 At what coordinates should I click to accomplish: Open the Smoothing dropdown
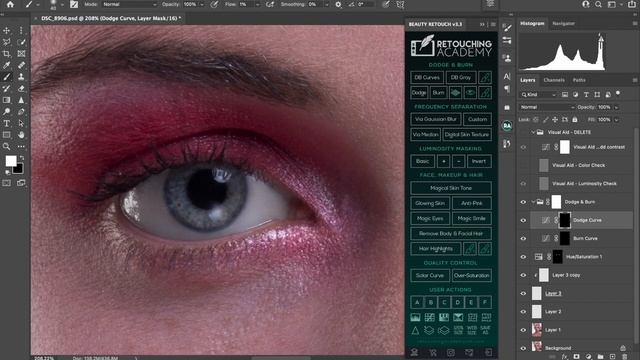(327, 4)
